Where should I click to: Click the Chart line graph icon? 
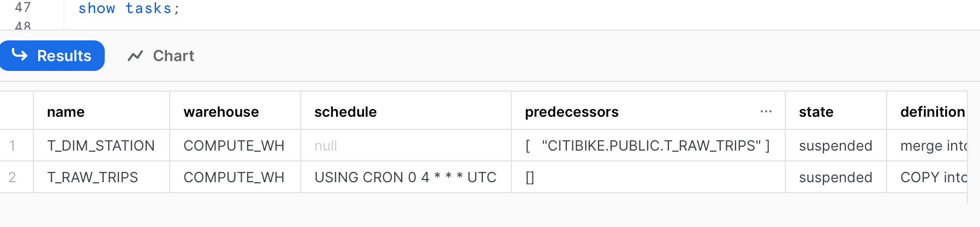tap(135, 56)
